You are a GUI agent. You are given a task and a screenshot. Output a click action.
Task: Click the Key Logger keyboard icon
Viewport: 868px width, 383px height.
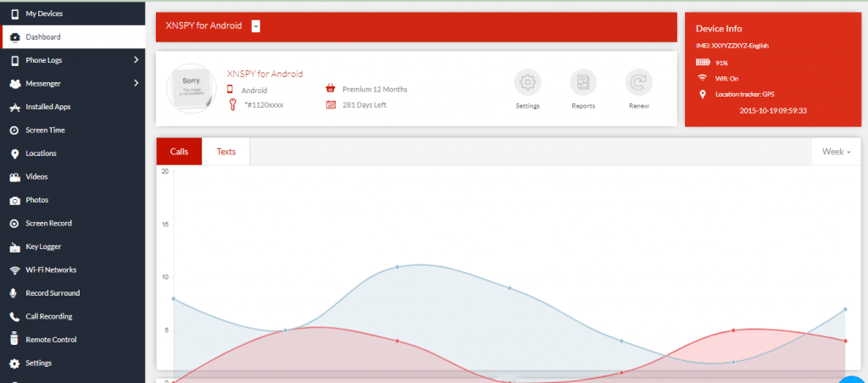pyautogui.click(x=15, y=247)
